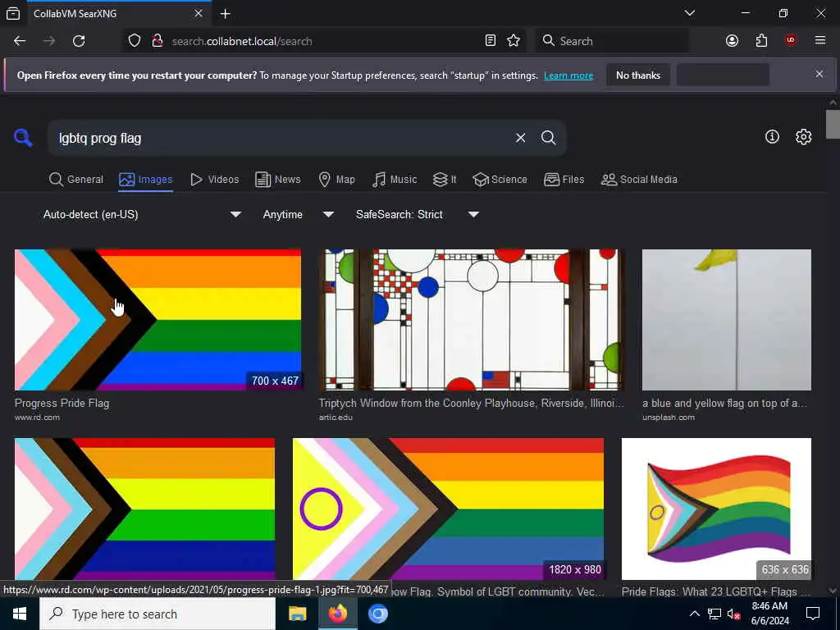This screenshot has height=630, width=840.
Task: Click the artic.edu source text
Action: (x=336, y=418)
